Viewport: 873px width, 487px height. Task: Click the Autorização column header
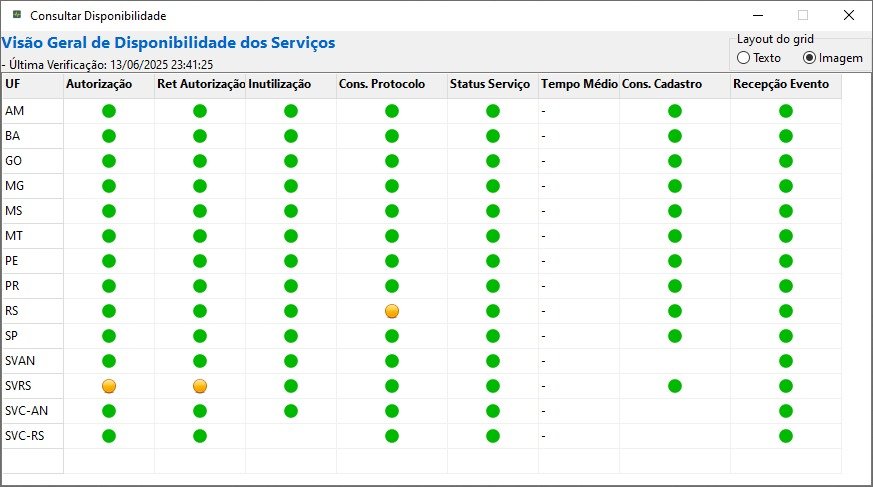coord(109,85)
